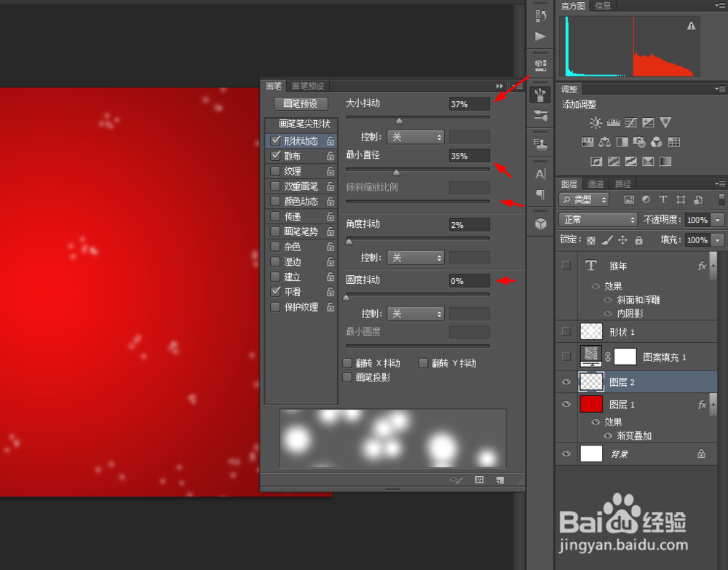Switch to 路径 (Paths) tab

click(x=622, y=183)
